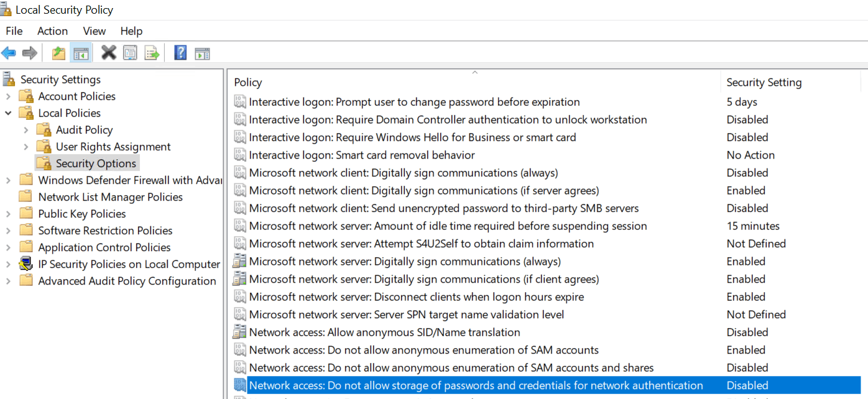Image resolution: width=868 pixels, height=399 pixels.
Task: Click the Help question mark toolbar icon
Action: point(180,52)
